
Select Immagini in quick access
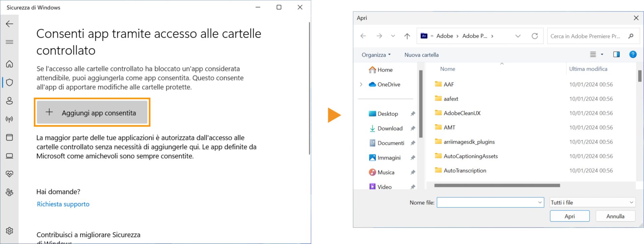point(385,158)
